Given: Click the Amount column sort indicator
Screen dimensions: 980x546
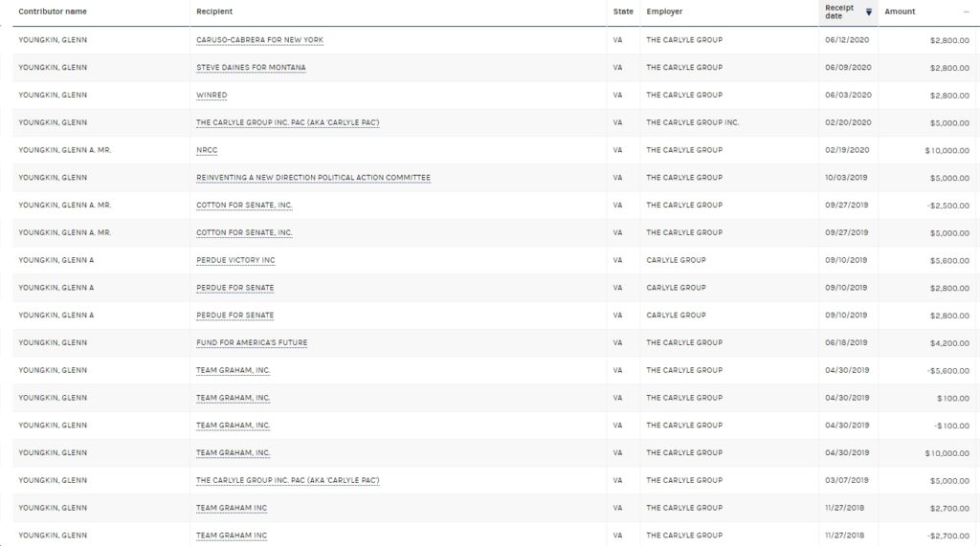Looking at the screenshot, I should click(x=967, y=11).
